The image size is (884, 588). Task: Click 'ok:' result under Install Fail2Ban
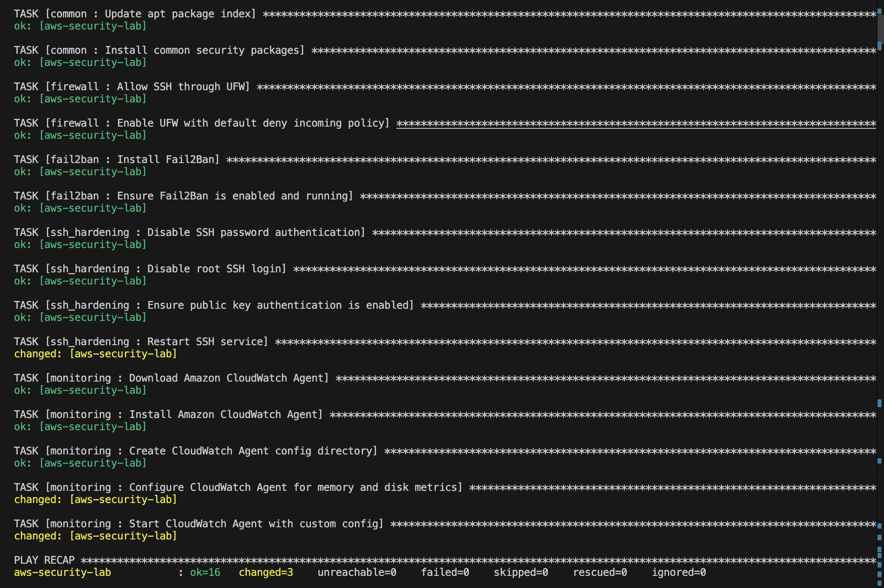pyautogui.click(x=80, y=172)
